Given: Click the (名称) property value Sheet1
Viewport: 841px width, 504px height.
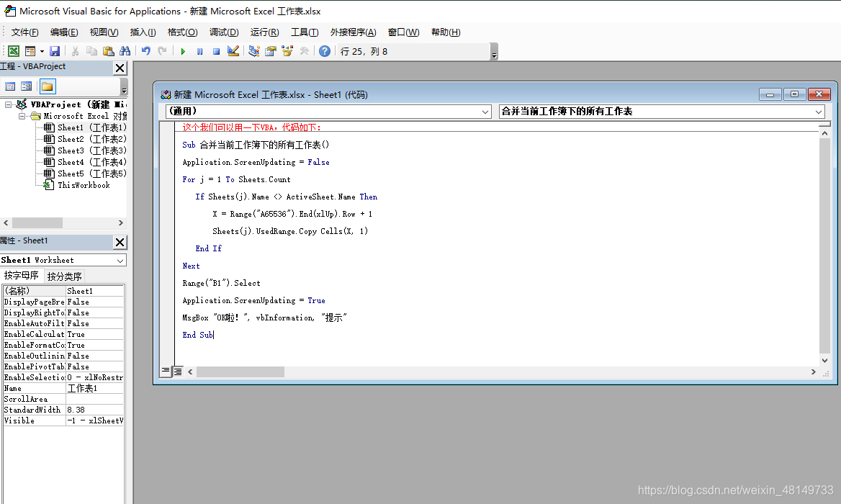Looking at the screenshot, I should tap(95, 291).
